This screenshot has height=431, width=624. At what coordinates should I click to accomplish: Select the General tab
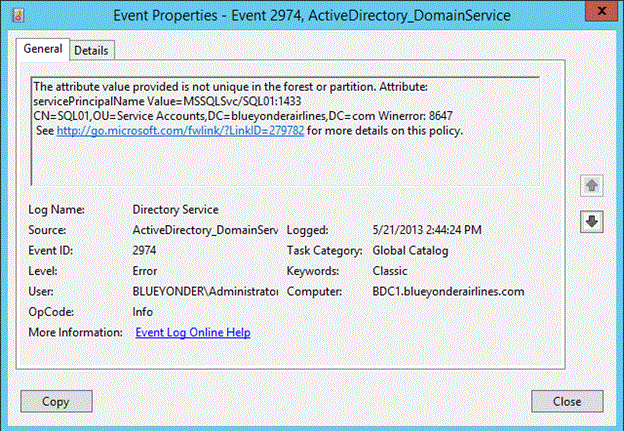(x=43, y=49)
